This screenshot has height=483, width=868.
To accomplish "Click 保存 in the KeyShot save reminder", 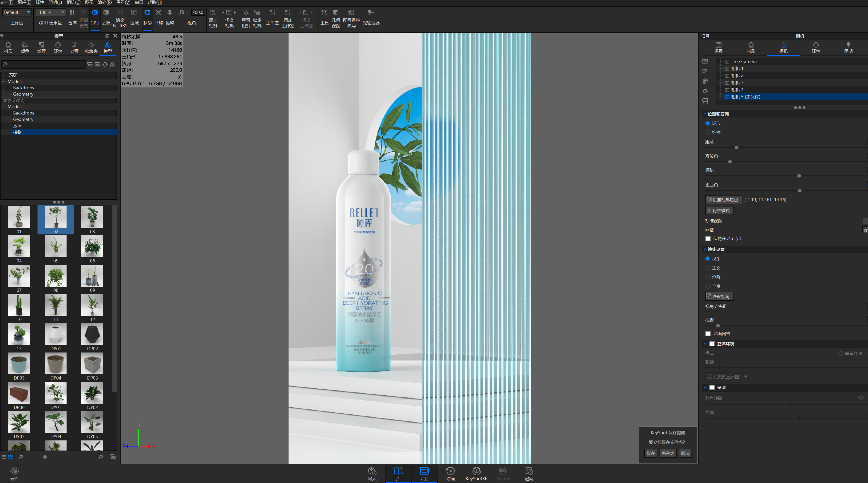I will pos(650,453).
